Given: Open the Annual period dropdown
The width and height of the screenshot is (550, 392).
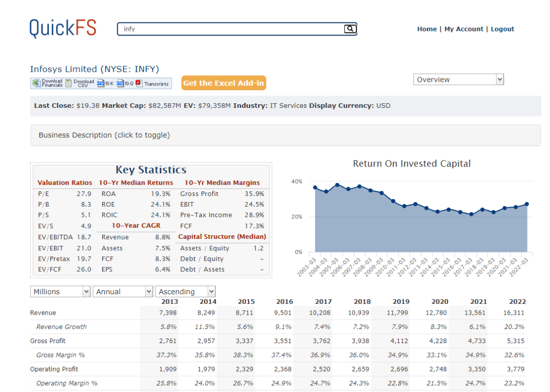Looking at the screenshot, I should (123, 292).
